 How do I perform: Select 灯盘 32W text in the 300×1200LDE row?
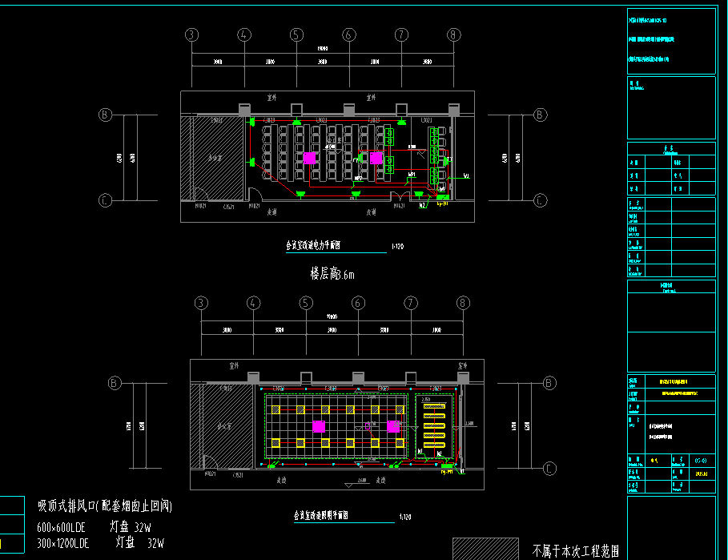tap(139, 543)
